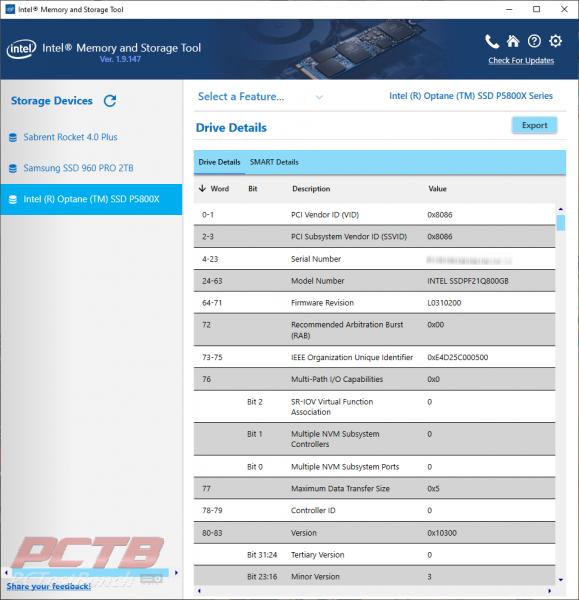
Task: Click the value 0xE4D25C000500
Action: [457, 357]
